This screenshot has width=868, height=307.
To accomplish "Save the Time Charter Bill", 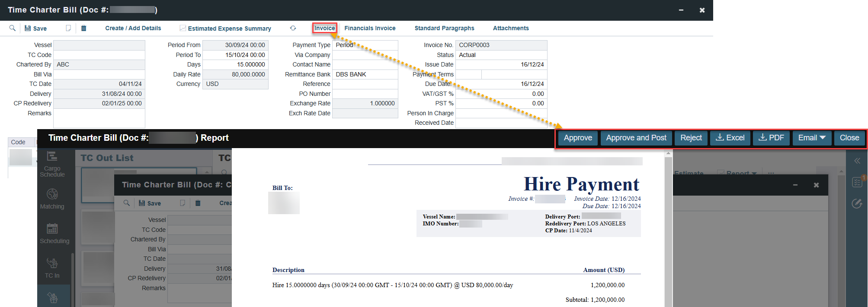I will point(35,28).
